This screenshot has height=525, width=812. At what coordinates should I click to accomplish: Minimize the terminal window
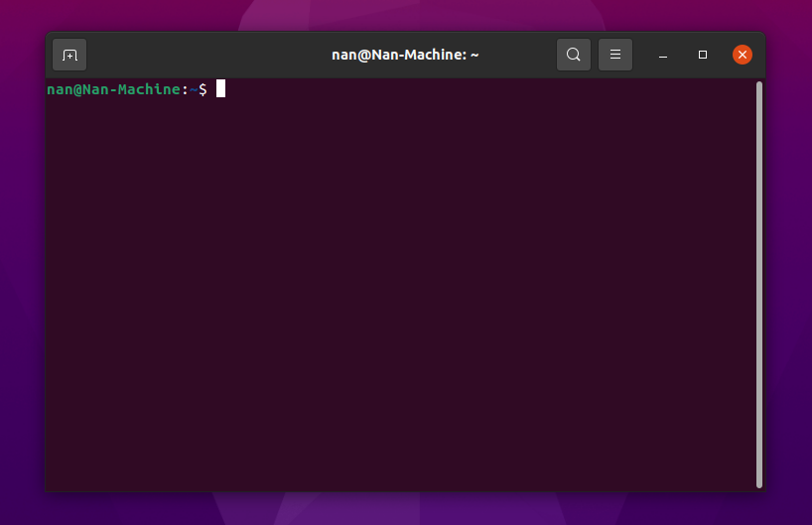(x=663, y=55)
